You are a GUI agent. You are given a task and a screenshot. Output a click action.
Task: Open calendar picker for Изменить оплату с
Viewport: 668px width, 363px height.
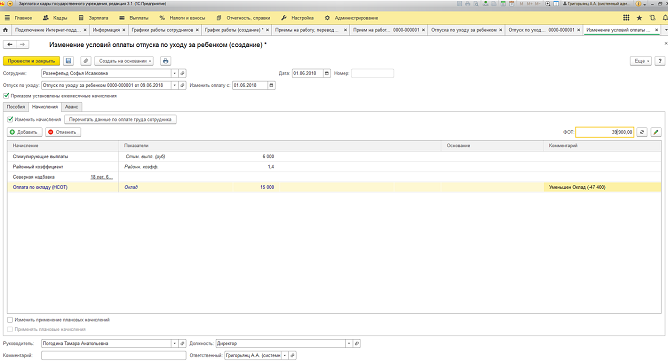(x=271, y=85)
